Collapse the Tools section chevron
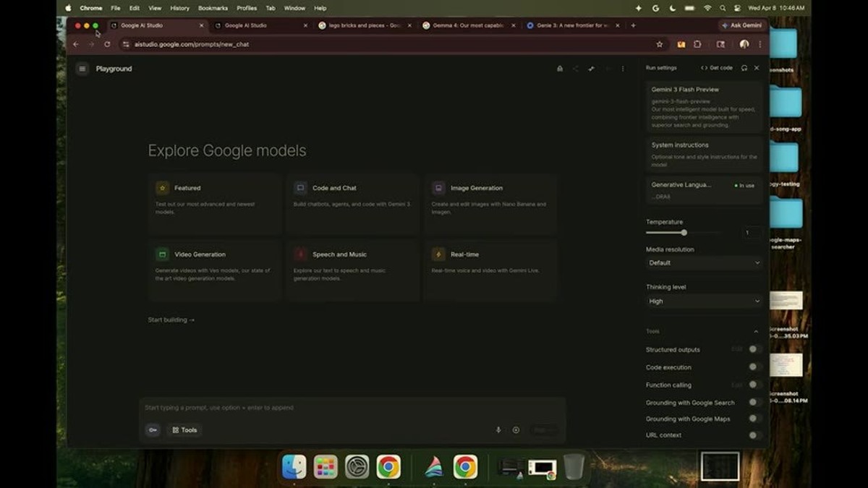Screen dimensions: 868x488 click(756, 332)
